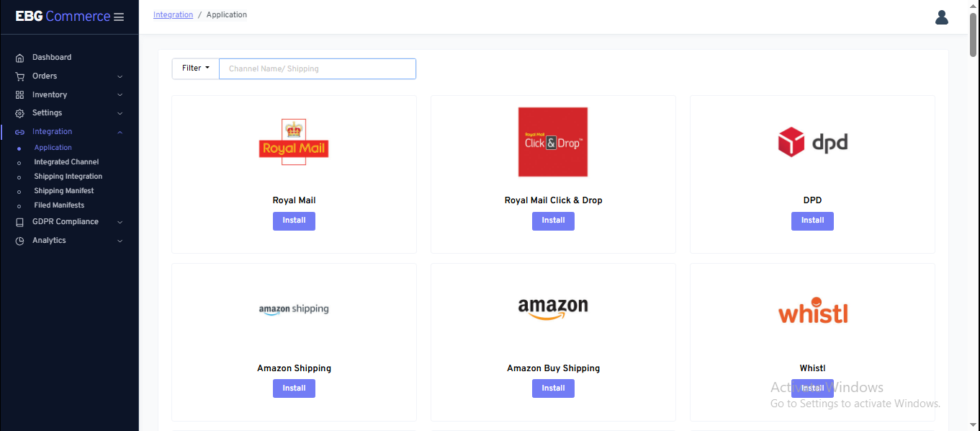Click the hamburger menu icon beside EBG Commerce
The width and height of the screenshot is (980, 431).
119,17
